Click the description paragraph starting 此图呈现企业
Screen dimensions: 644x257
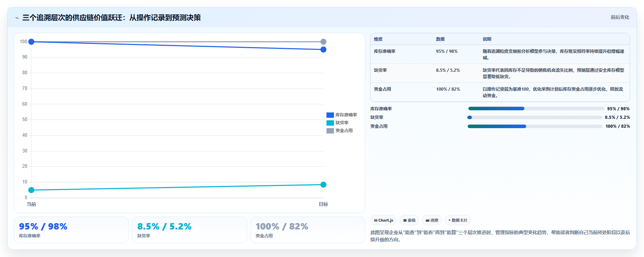[x=500, y=236]
